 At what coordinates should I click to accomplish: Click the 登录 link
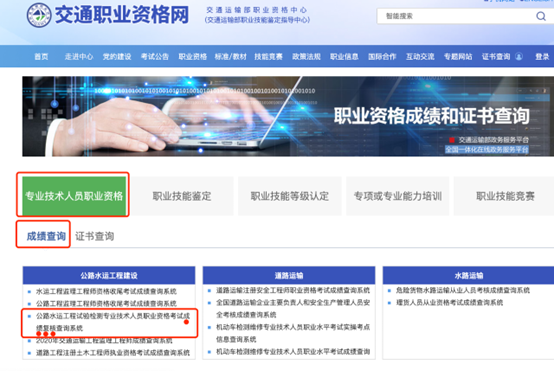(x=542, y=57)
